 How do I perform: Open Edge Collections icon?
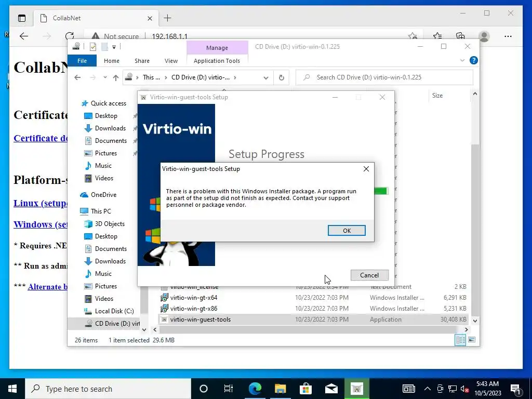coord(460,36)
